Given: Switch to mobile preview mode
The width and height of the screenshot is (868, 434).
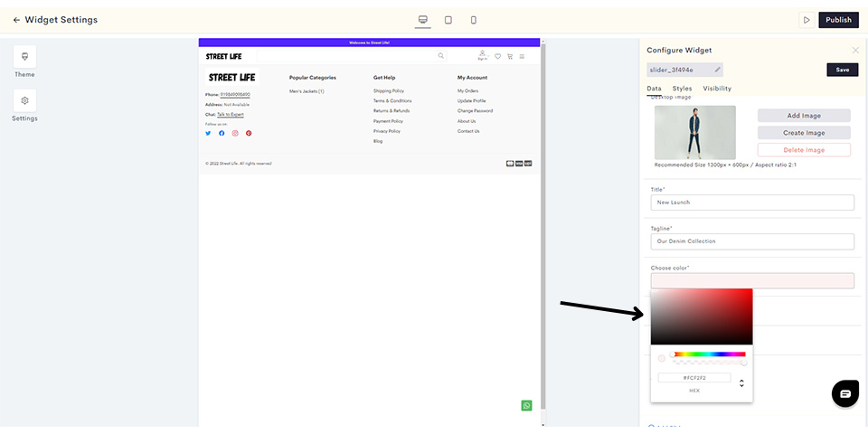Looking at the screenshot, I should [473, 20].
